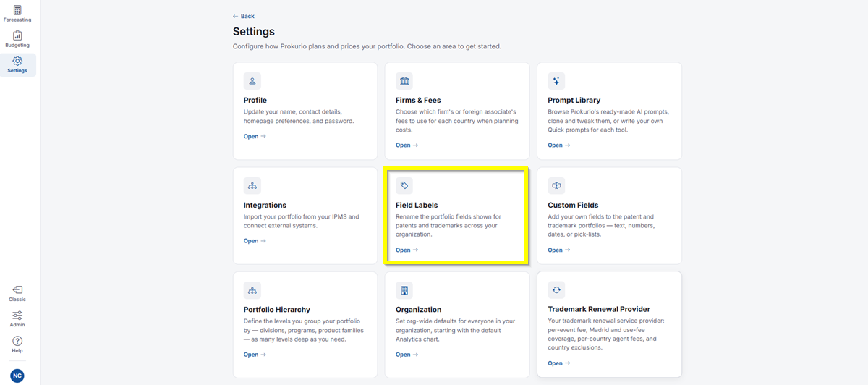Viewport: 868px width, 385px height.
Task: Select the Profile card title
Action: pyautogui.click(x=255, y=101)
